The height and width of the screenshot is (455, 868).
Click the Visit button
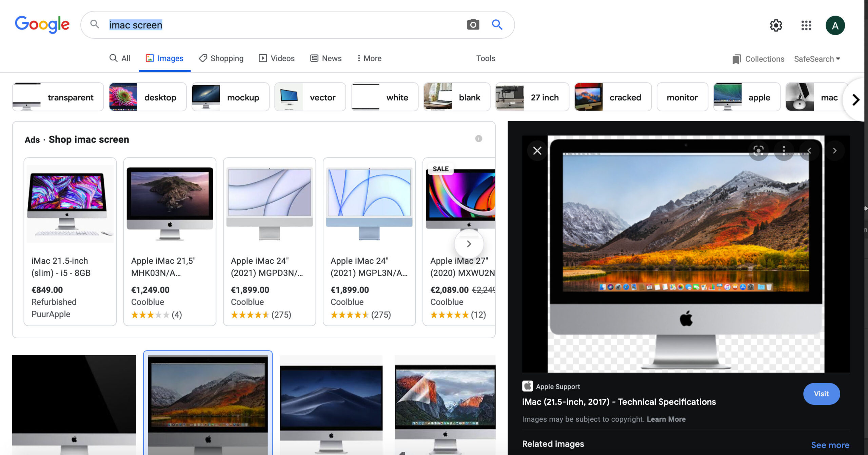821,394
